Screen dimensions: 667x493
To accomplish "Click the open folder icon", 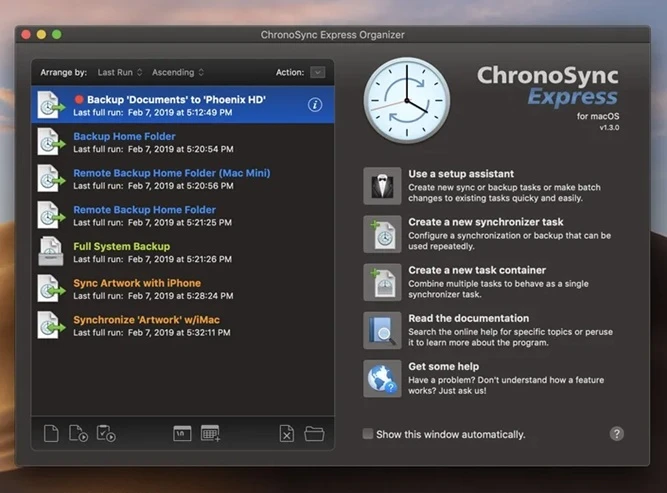I will (x=314, y=433).
